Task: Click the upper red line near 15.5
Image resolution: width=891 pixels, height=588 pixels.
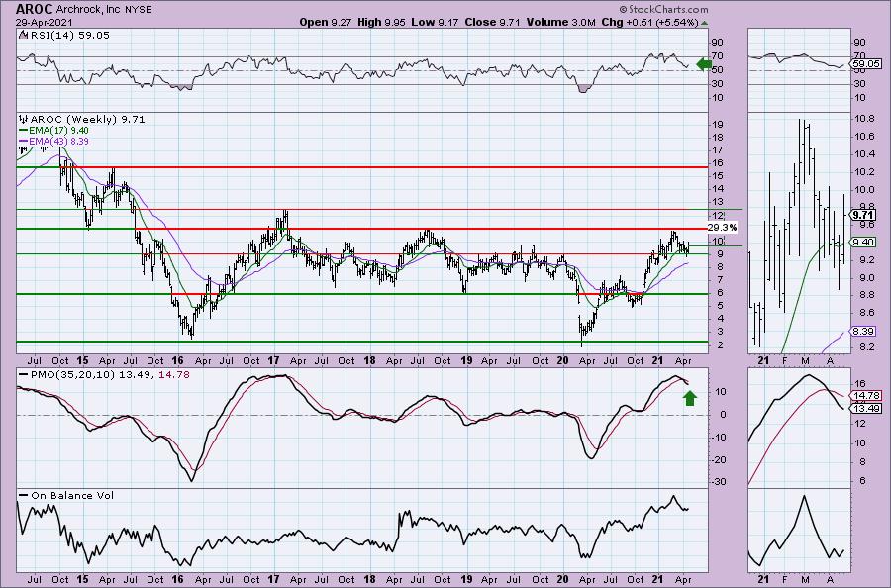Action: click(x=385, y=167)
